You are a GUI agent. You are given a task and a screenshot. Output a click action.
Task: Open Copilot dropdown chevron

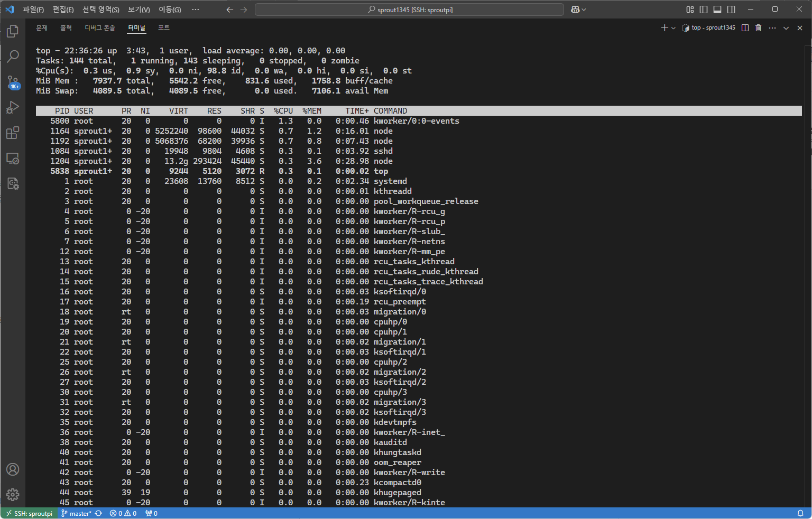pyautogui.click(x=584, y=10)
